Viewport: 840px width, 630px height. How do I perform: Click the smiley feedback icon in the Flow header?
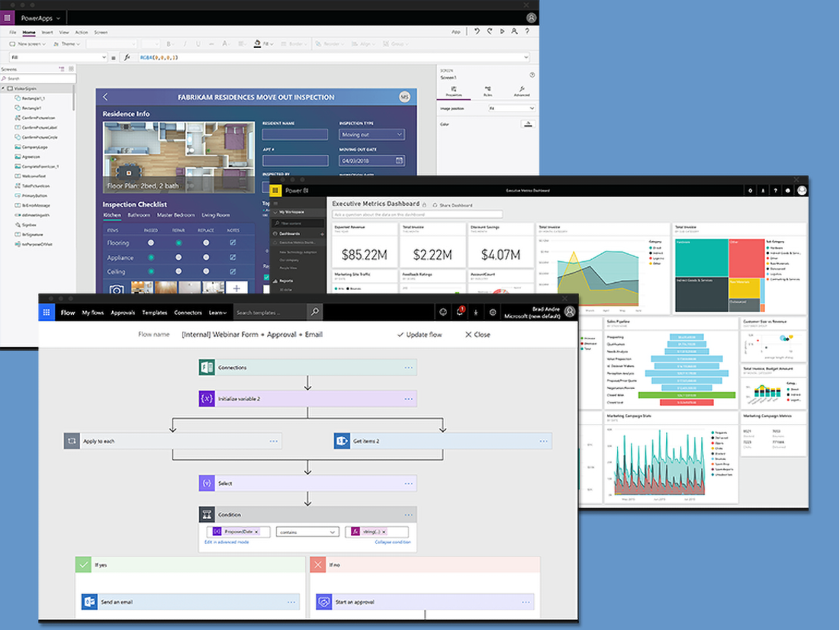point(443,312)
